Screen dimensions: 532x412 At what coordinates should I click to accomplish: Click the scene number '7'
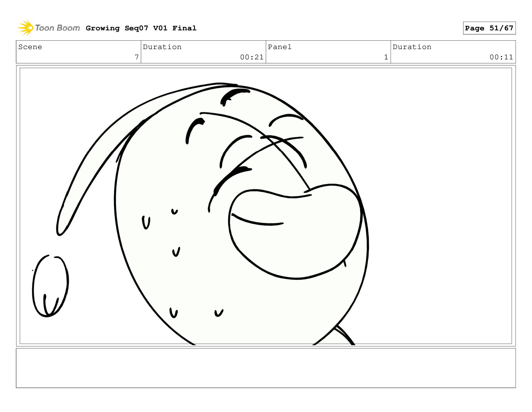pos(137,57)
